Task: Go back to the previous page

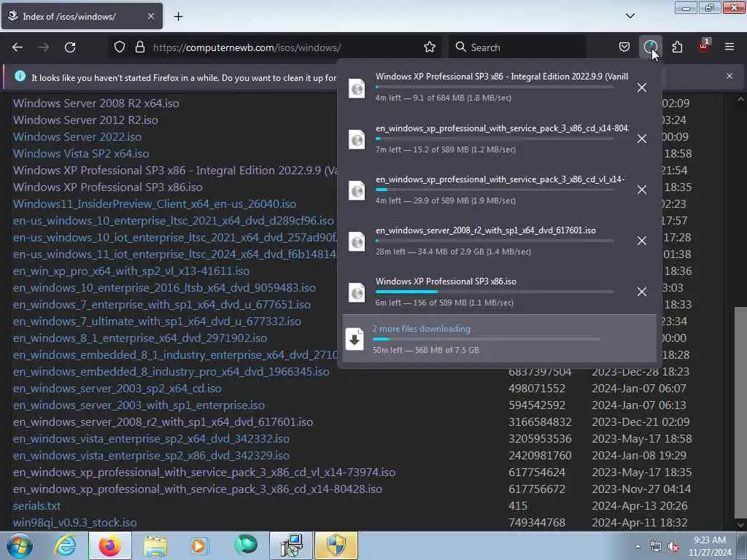Action: point(18,47)
